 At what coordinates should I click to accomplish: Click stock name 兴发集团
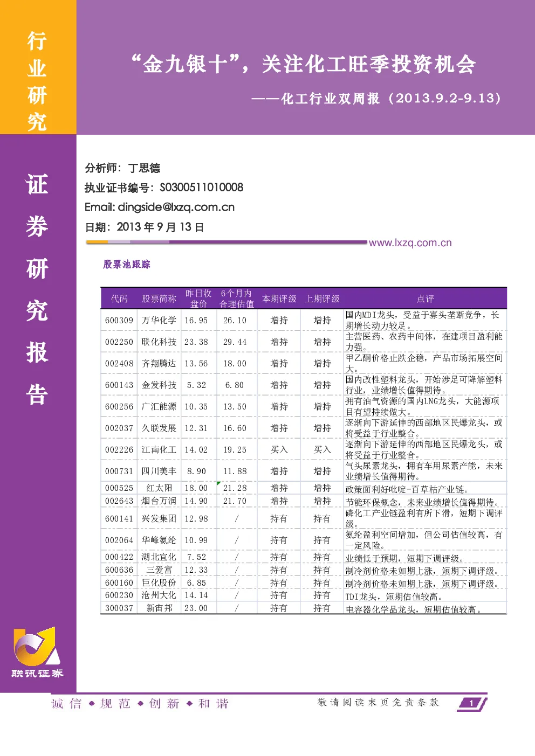click(159, 519)
